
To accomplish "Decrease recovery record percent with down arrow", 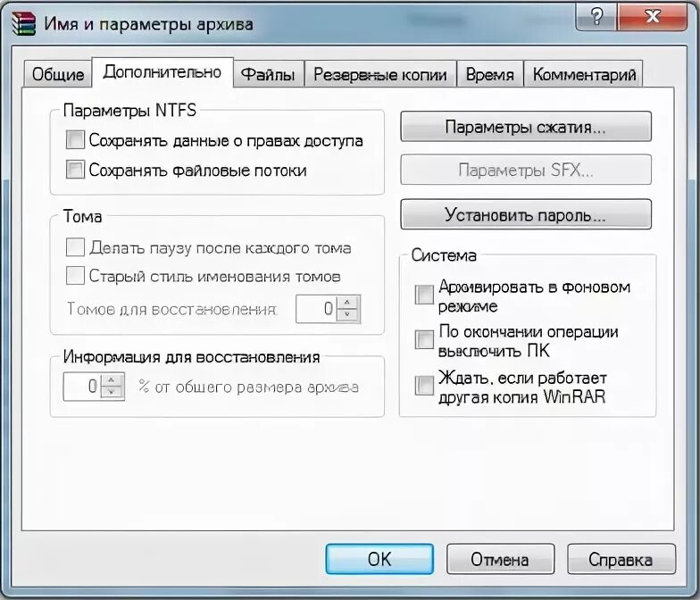I will coord(112,393).
